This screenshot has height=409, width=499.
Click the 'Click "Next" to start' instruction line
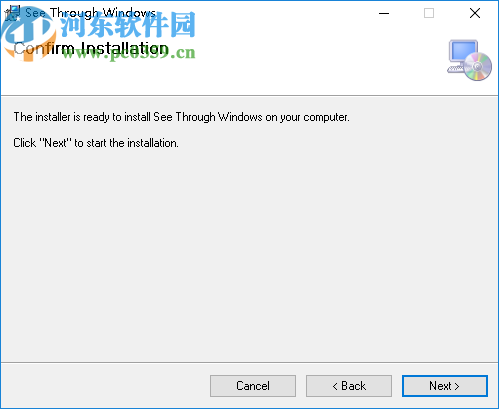point(96,143)
